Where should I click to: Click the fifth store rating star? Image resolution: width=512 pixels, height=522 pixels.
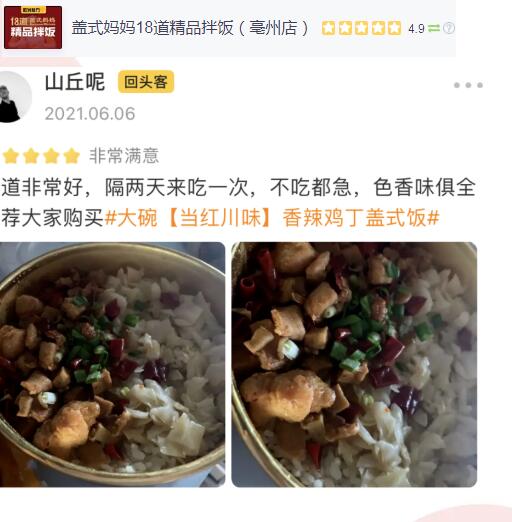pos(394,28)
